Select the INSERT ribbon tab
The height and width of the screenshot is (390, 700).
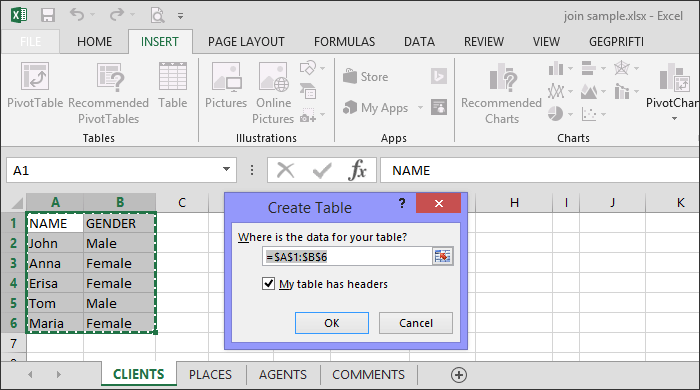160,42
